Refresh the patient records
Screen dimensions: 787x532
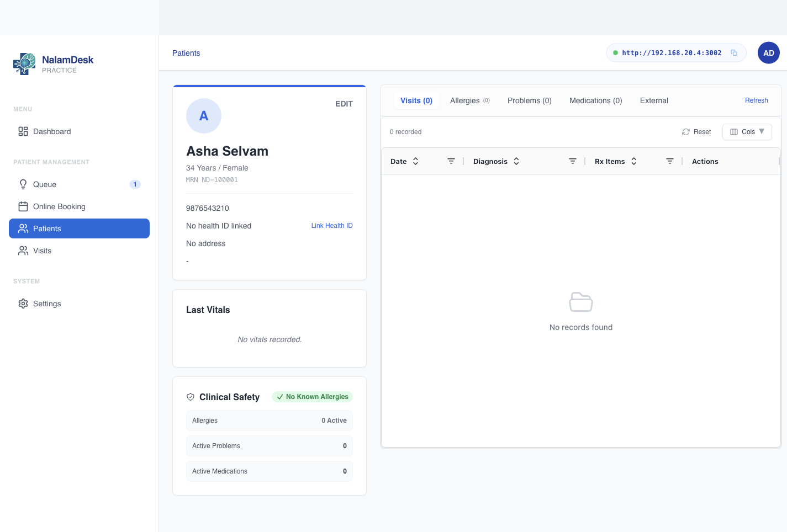(x=757, y=100)
